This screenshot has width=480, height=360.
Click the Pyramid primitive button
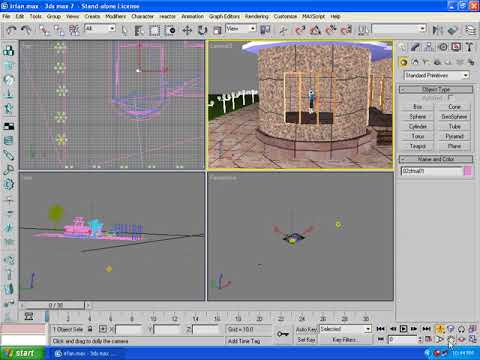[454, 136]
